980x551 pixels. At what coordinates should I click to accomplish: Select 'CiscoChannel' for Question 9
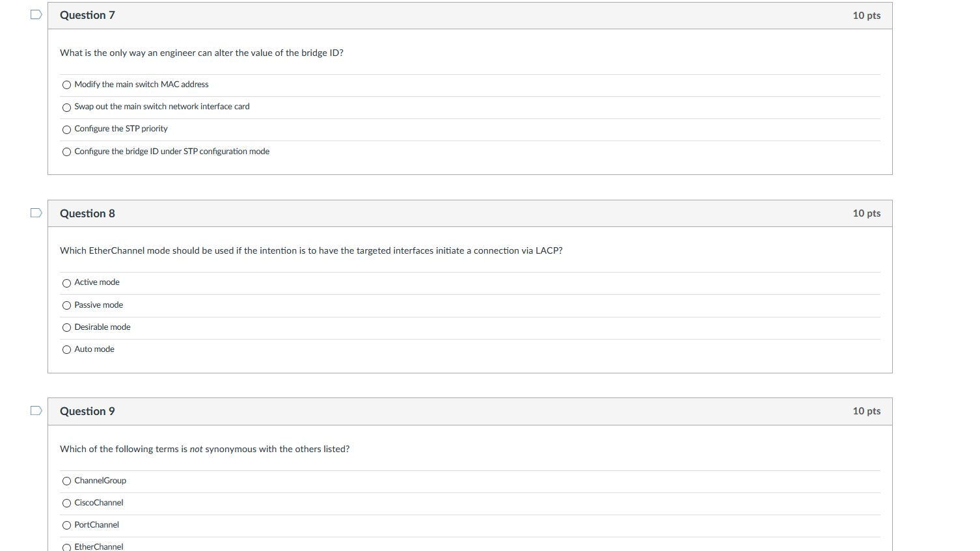[x=66, y=503]
